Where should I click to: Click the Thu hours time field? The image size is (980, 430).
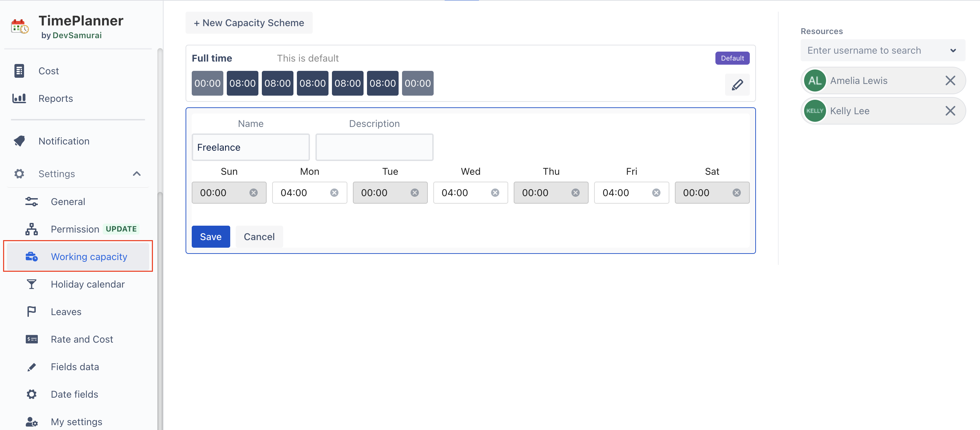click(551, 193)
